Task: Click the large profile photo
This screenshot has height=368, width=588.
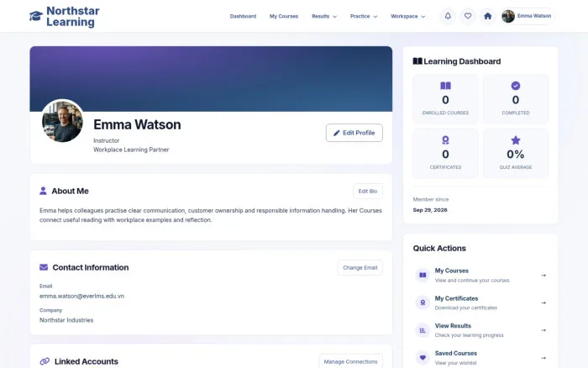Action: pos(62,121)
